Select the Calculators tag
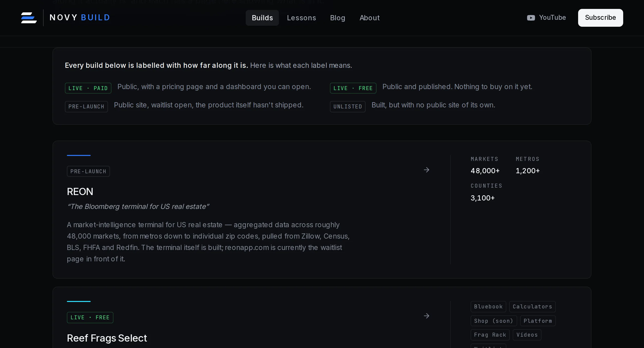Image resolution: width=644 pixels, height=348 pixels. tap(533, 306)
